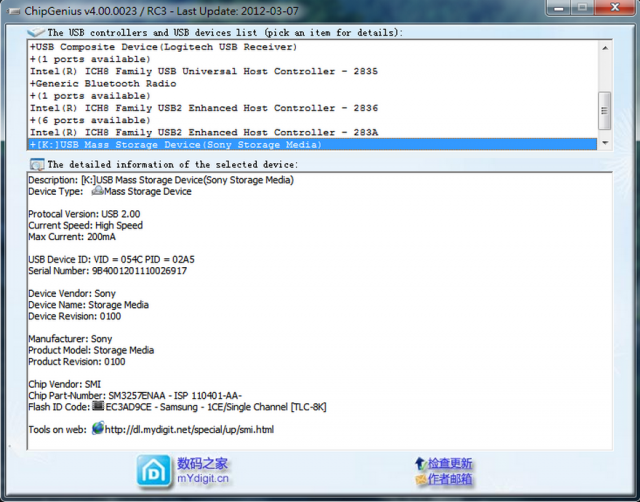Select USB2 Enhanced Host Controller - 2836 row
640x502 pixels.
pos(312,108)
